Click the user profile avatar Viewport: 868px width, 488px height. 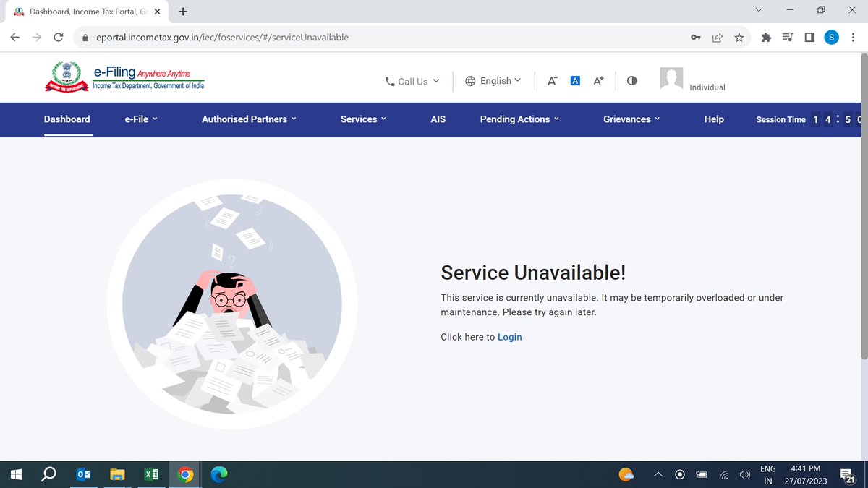[671, 79]
